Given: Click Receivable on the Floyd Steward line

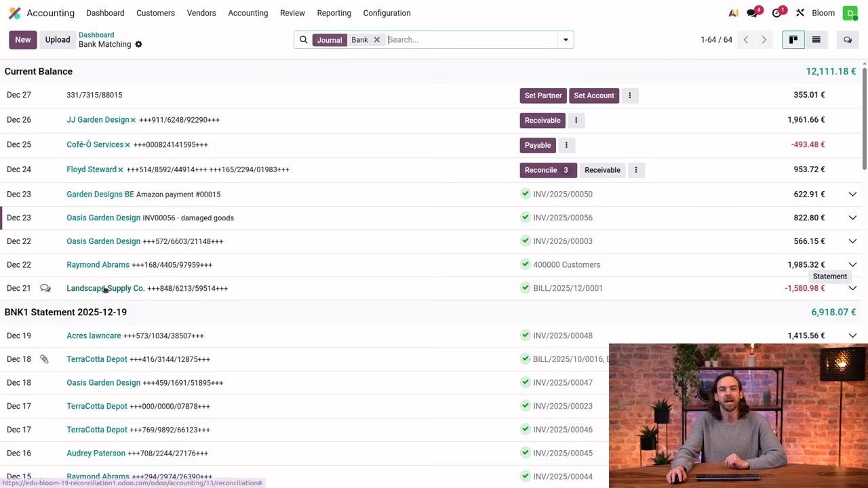Looking at the screenshot, I should (602, 170).
